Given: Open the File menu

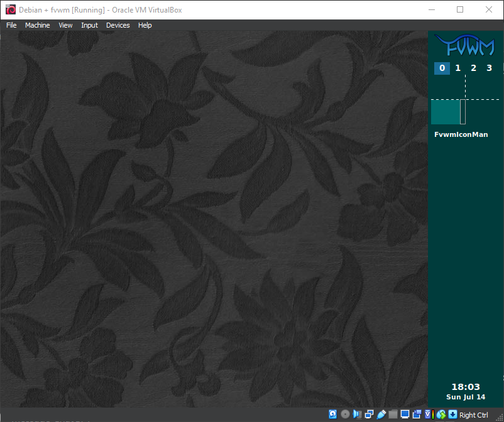Looking at the screenshot, I should 11,25.
